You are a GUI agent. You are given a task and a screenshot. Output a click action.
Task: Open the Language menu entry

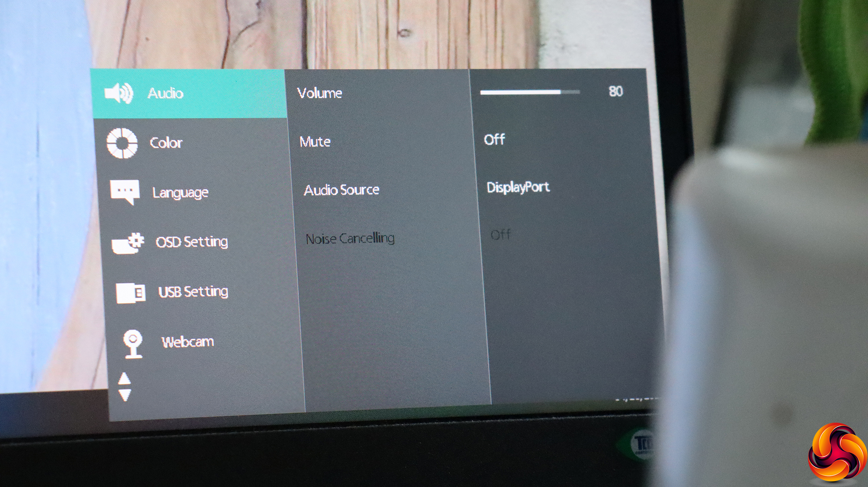coord(180,193)
